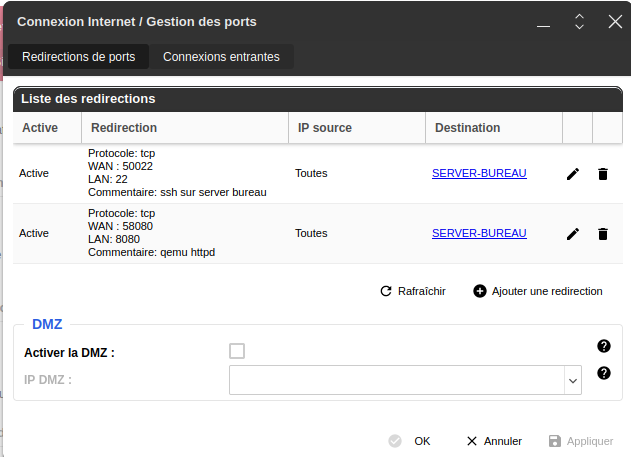
Task: Click the Appliquer button
Action: 581,441
